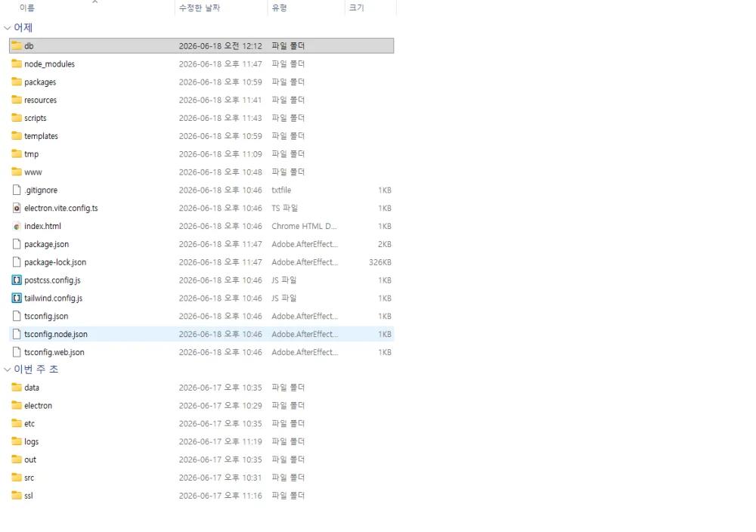Click the db folder's modified date
Viewport: 756px width, 532px height.
(x=220, y=46)
